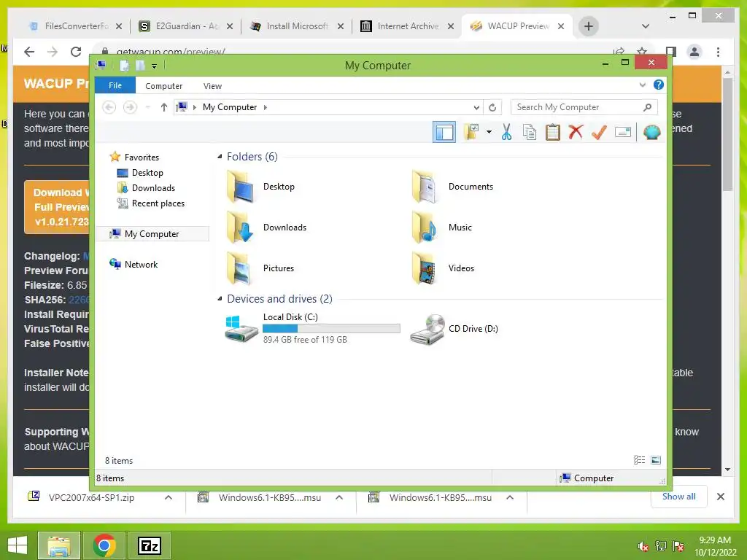747x560 pixels.
Task: Open dropdown arrow beside folder options icon
Action: (x=489, y=132)
